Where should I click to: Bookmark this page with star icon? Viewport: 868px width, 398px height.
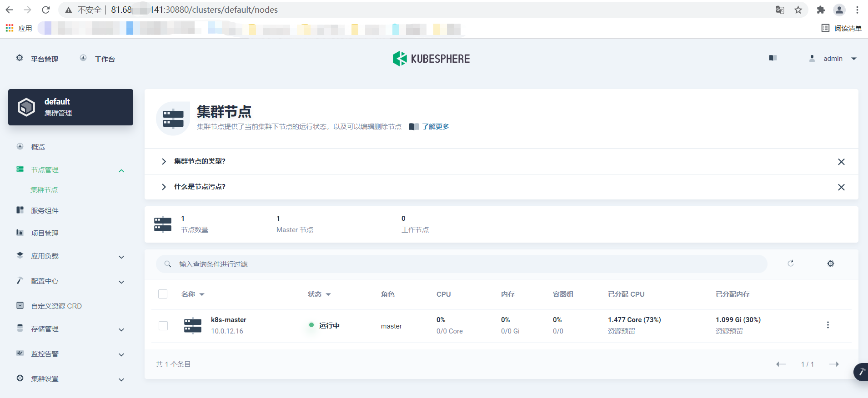click(798, 10)
